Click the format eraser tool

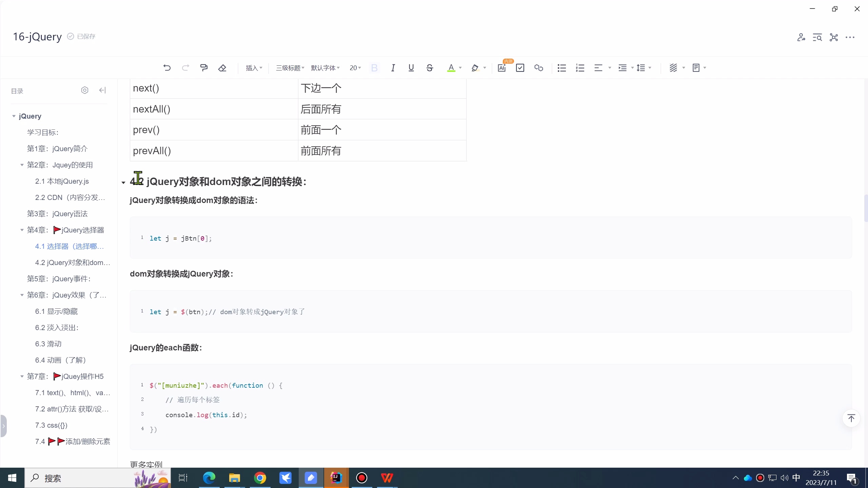click(222, 67)
